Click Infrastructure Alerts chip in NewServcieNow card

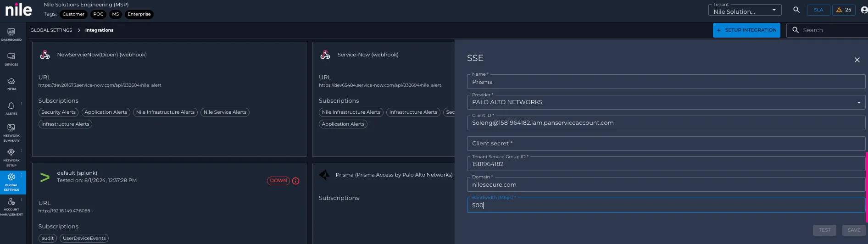coord(65,124)
